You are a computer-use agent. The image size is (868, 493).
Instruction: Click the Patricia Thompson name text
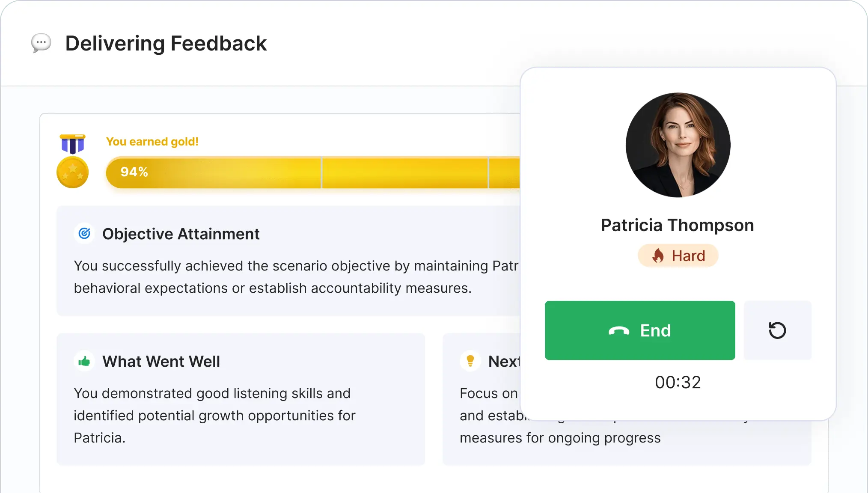pos(677,226)
